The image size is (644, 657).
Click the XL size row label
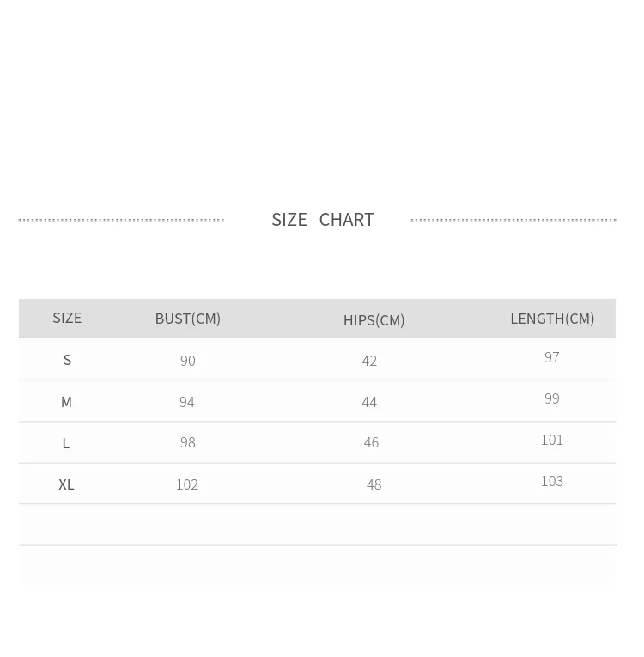66,484
